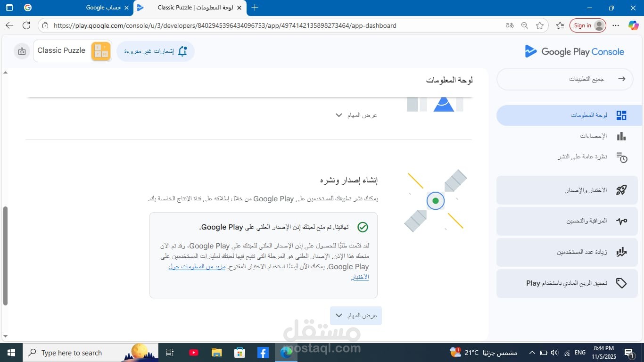Open the volume control in system tray
644x362 pixels.
click(554, 353)
